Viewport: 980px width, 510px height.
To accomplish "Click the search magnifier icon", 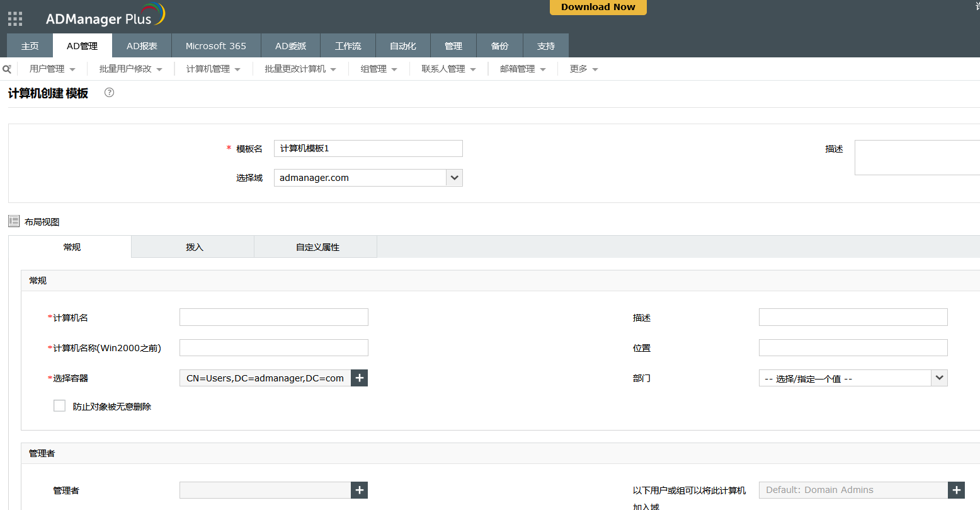I will click(7, 69).
